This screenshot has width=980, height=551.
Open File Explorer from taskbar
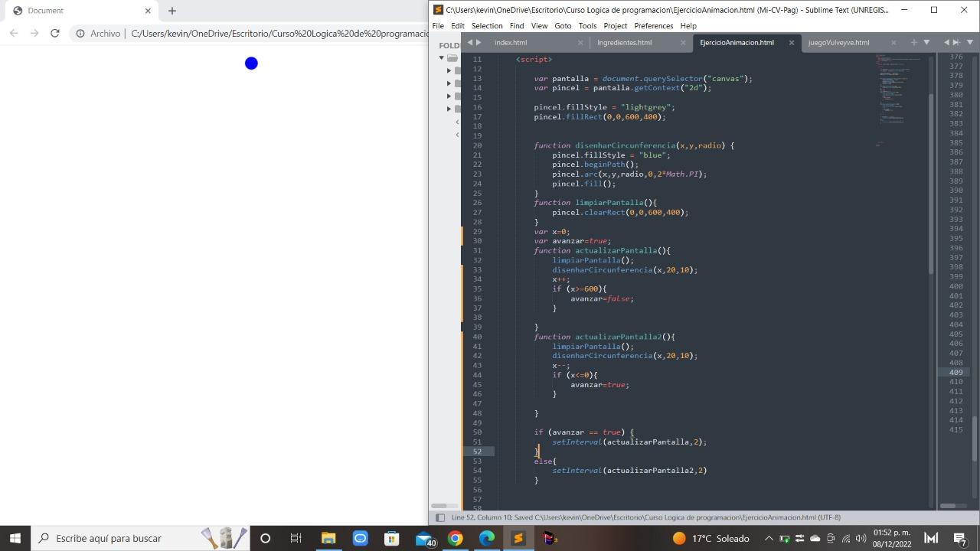pyautogui.click(x=328, y=538)
